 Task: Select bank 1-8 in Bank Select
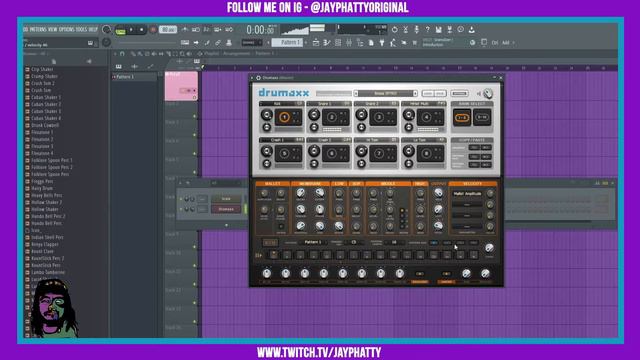tap(462, 118)
